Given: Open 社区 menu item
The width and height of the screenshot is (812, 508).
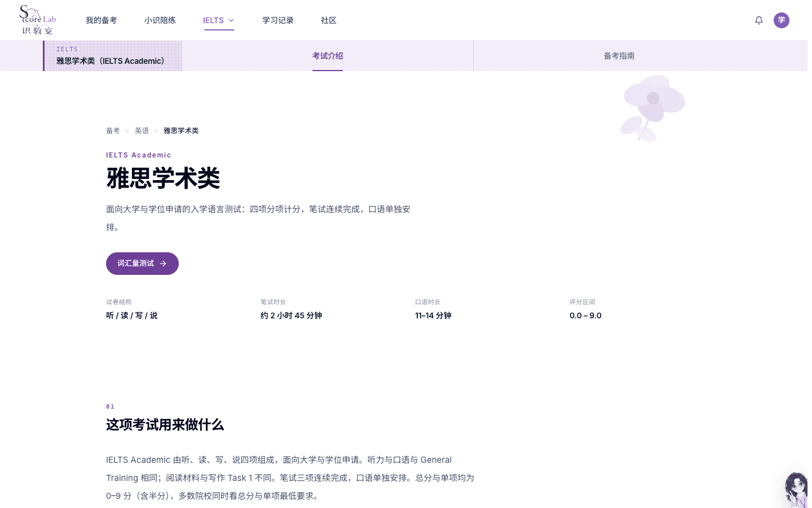Looking at the screenshot, I should pos(329,20).
